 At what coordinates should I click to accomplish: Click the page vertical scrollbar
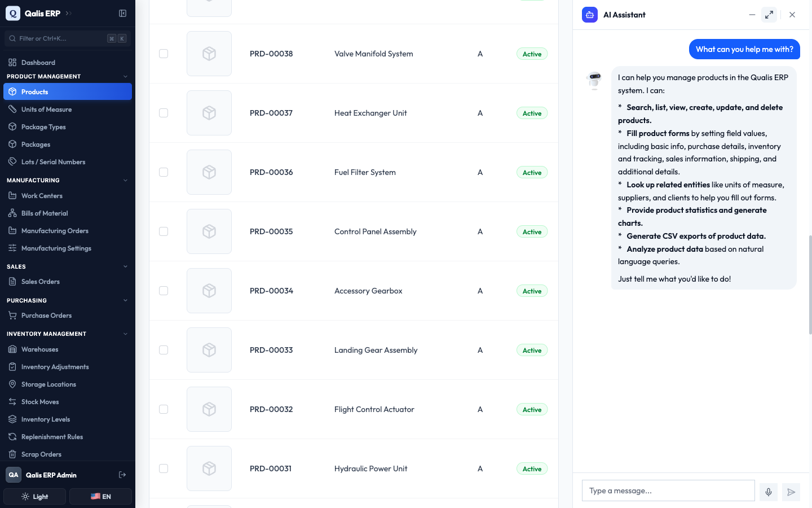810,285
